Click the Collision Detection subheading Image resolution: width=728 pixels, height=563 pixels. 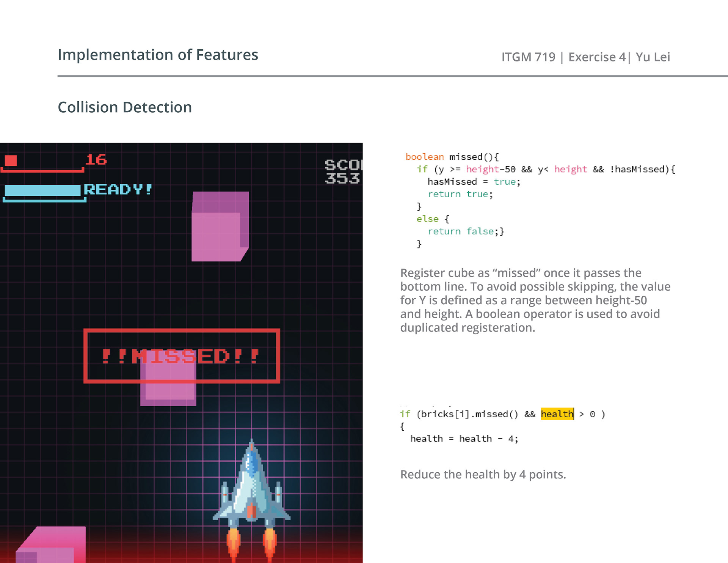click(x=125, y=107)
